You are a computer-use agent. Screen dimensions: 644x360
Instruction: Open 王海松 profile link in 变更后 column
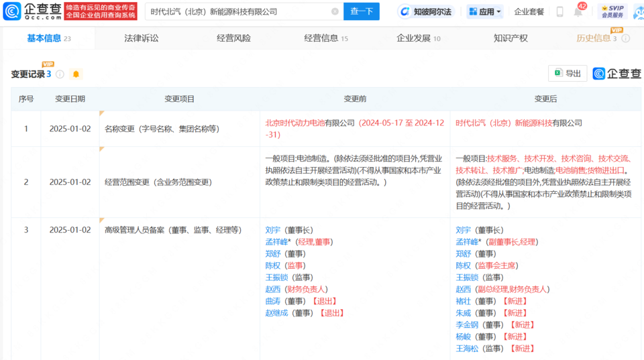click(x=467, y=348)
